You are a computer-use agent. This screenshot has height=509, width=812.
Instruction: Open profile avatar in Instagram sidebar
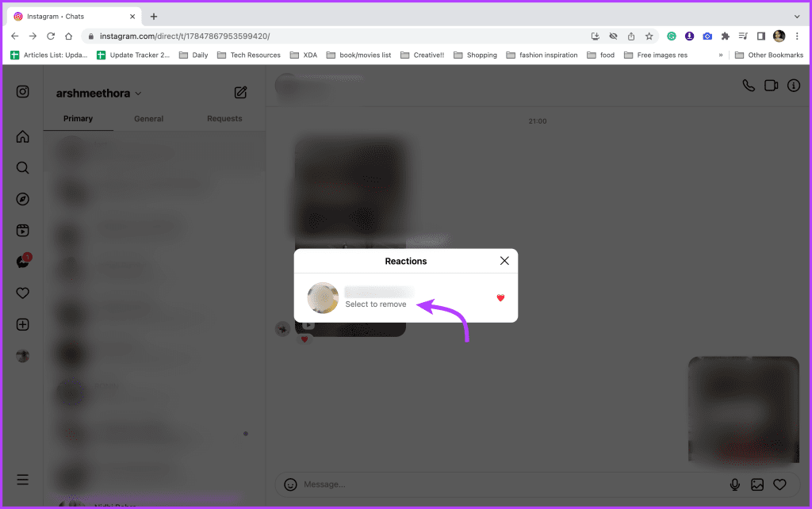(22, 356)
